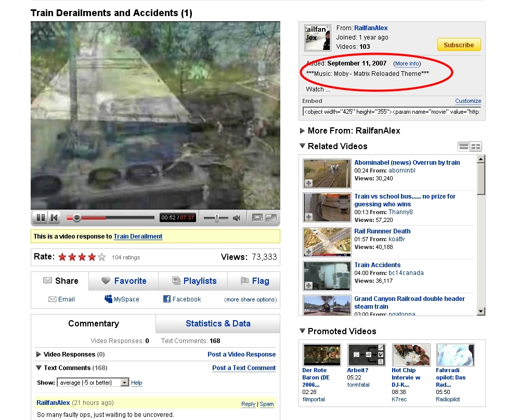Click the embed code text field
This screenshot has width=532, height=420.
point(392,111)
